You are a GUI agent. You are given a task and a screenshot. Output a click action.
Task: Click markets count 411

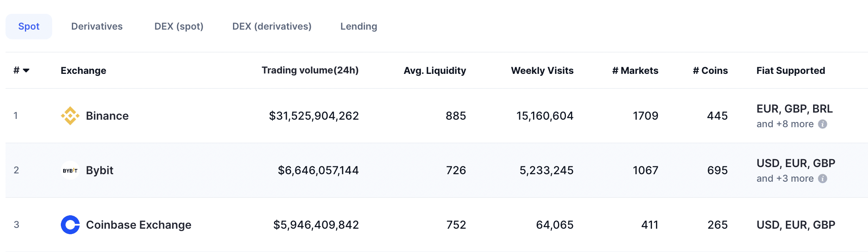[x=650, y=225]
